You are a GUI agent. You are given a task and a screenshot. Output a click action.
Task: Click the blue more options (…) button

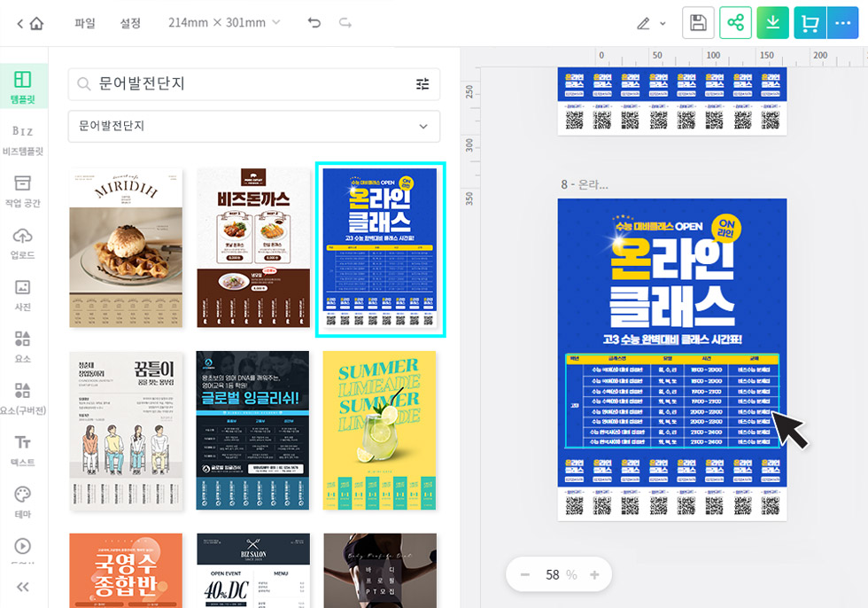click(x=842, y=23)
